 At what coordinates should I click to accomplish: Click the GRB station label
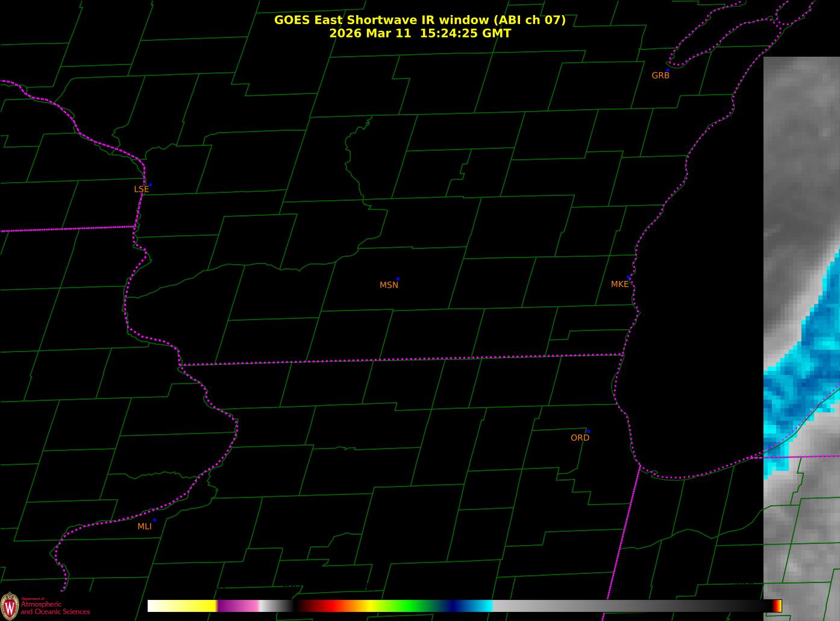[x=660, y=75]
